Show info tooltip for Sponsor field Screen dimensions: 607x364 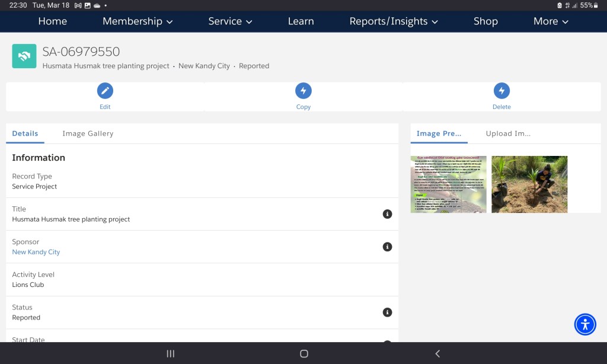tap(387, 247)
